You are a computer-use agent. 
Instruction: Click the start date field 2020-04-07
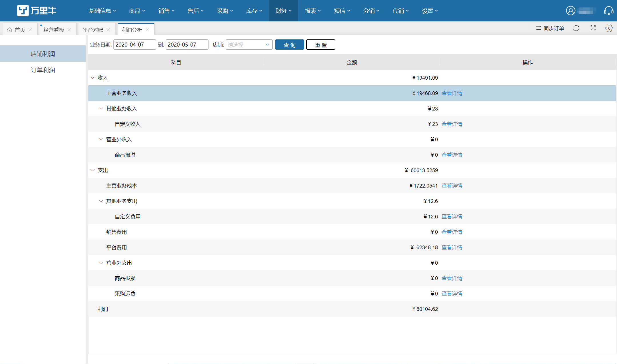(135, 45)
